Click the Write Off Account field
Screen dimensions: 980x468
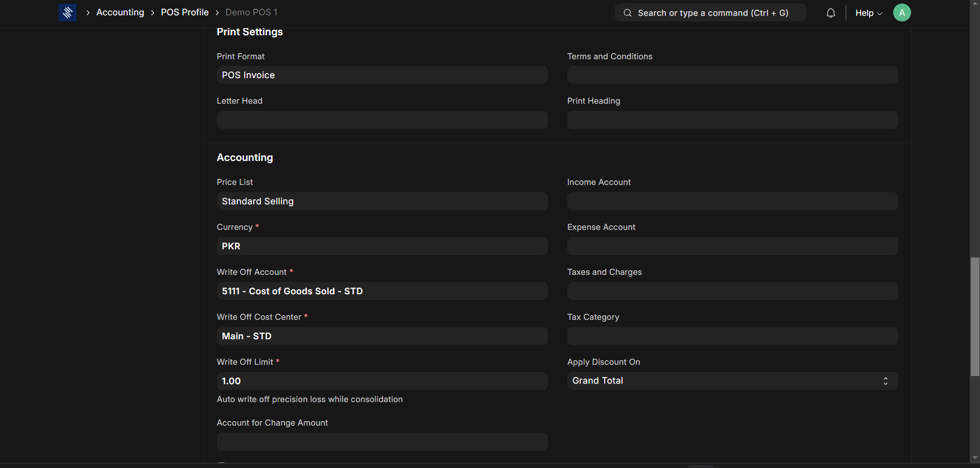pos(382,291)
